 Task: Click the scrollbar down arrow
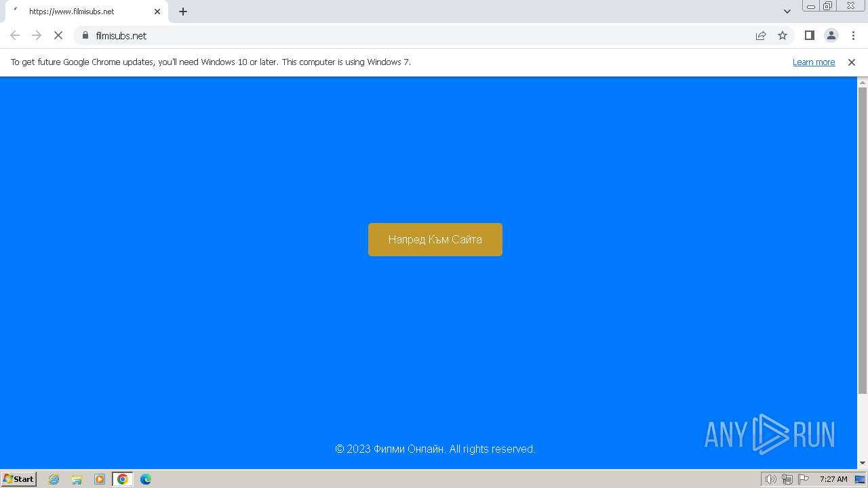863,463
